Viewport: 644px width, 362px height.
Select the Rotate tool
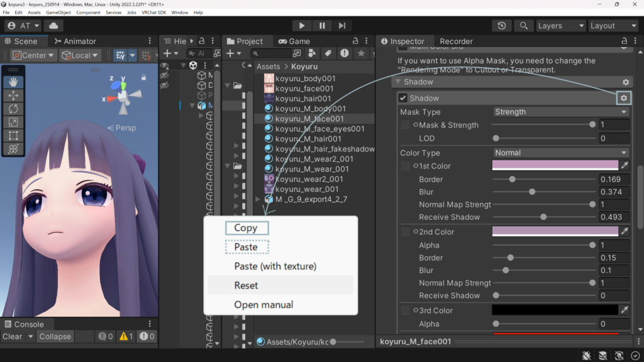pyautogui.click(x=13, y=109)
